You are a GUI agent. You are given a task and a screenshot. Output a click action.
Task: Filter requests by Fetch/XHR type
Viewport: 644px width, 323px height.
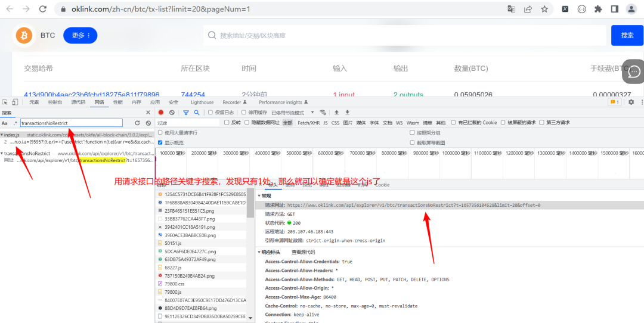pos(308,123)
